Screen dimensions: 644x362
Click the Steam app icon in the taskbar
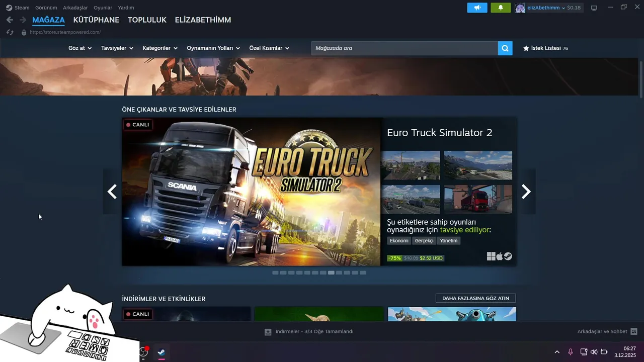[162, 352]
